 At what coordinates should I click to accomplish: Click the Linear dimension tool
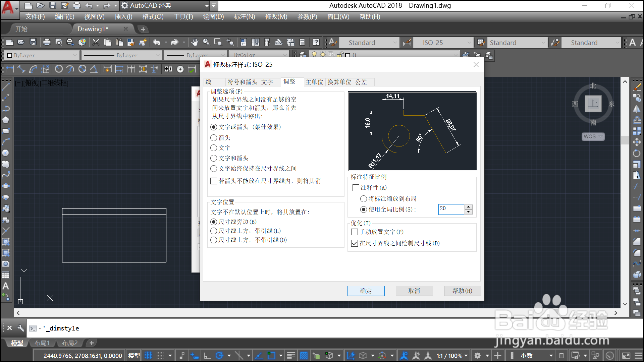click(x=10, y=69)
